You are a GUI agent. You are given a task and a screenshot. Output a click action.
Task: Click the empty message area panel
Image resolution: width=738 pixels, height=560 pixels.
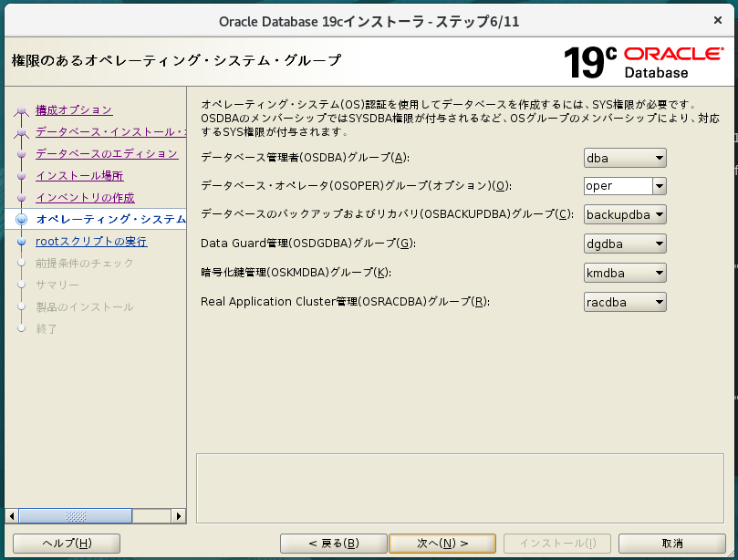(x=460, y=489)
